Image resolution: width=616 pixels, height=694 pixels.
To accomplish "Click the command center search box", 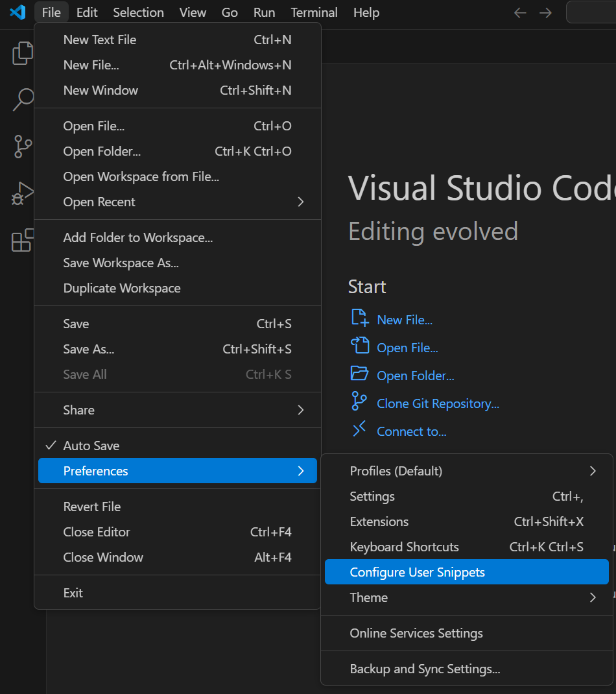I will click(x=591, y=12).
